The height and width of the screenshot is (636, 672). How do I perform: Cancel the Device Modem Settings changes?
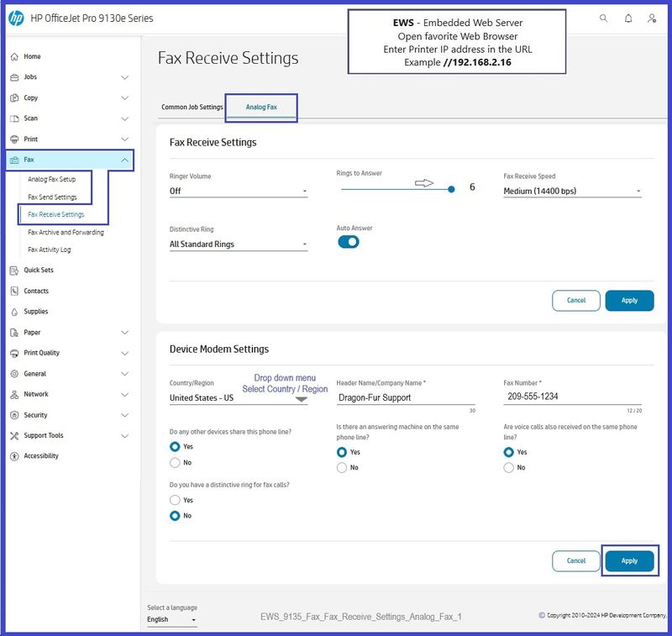pos(576,561)
